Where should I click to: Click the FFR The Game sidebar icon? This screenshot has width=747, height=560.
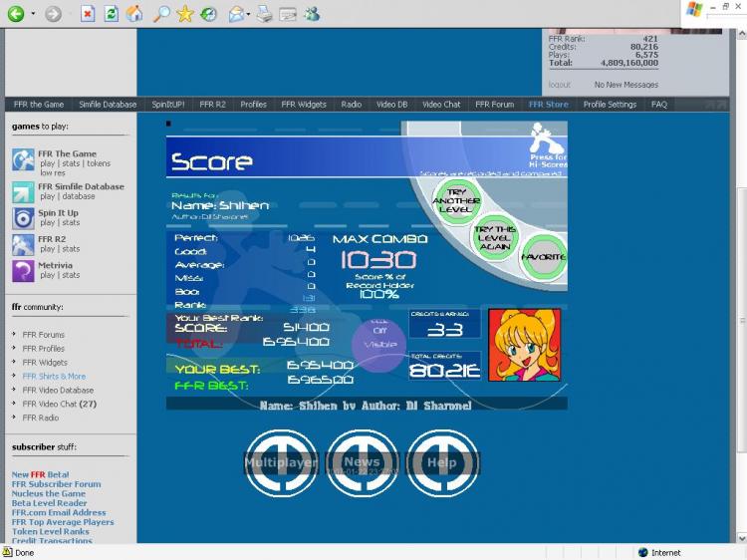point(23,159)
